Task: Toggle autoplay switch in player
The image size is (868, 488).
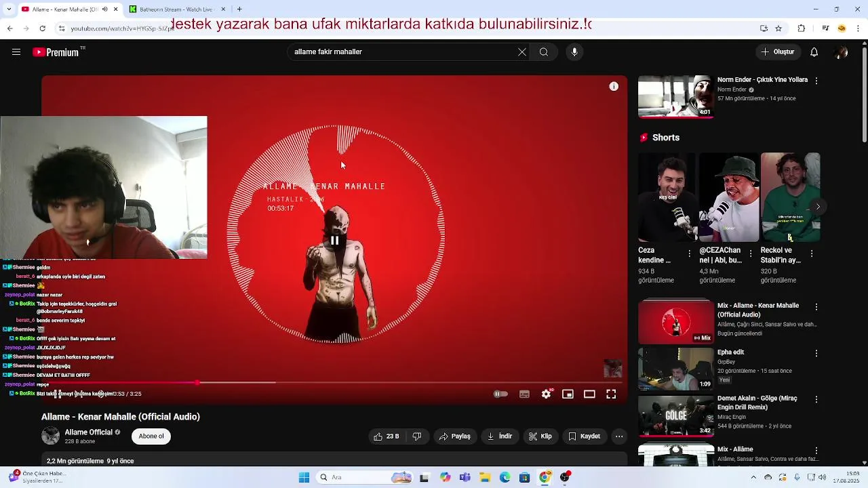Action: [500, 394]
